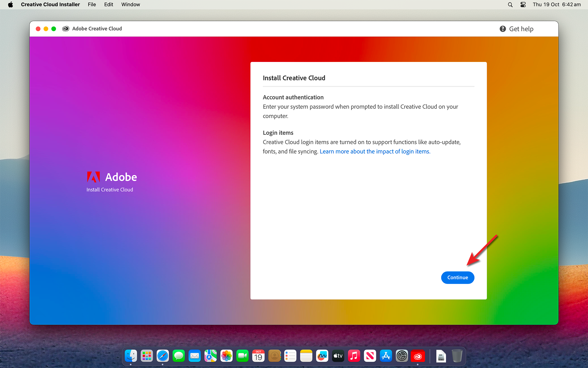Open System Settings from the Dock
Viewport: 588px width, 368px height.
click(x=401, y=356)
